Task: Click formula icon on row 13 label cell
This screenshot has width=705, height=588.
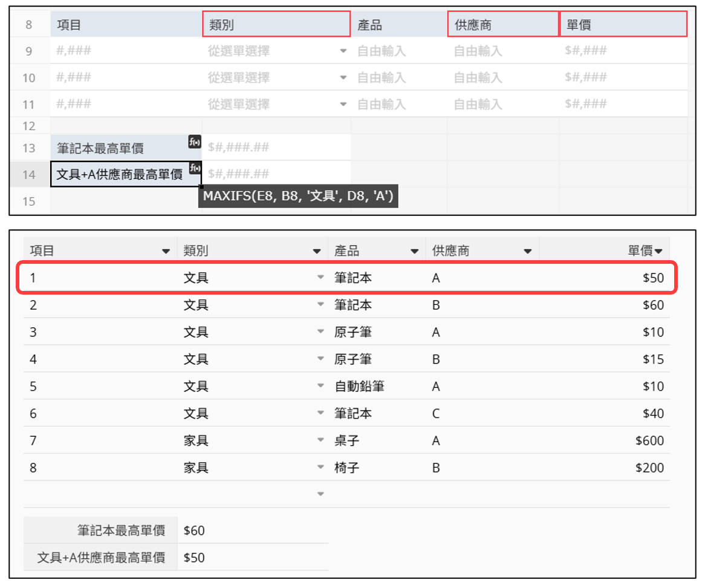Action: (195, 142)
